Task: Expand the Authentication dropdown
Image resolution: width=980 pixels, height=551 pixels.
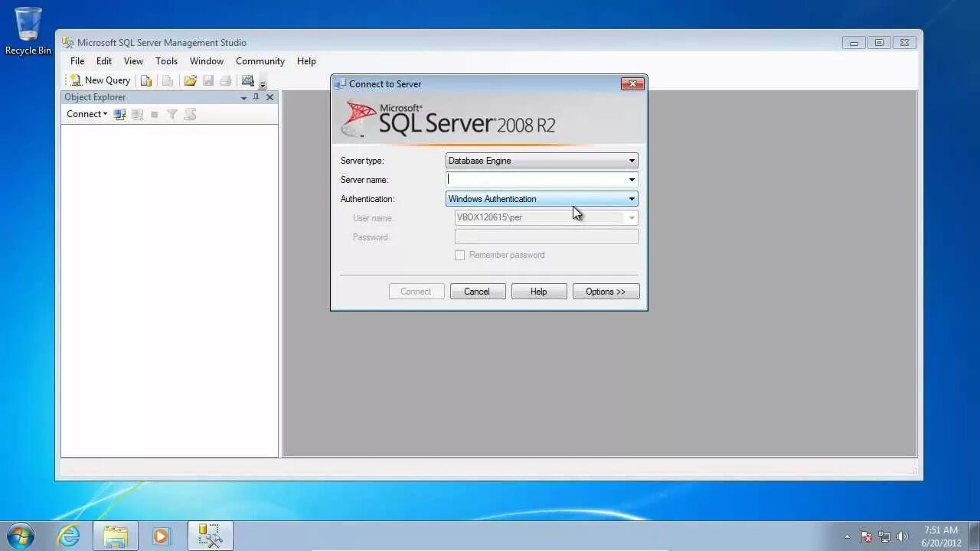Action: pos(632,199)
